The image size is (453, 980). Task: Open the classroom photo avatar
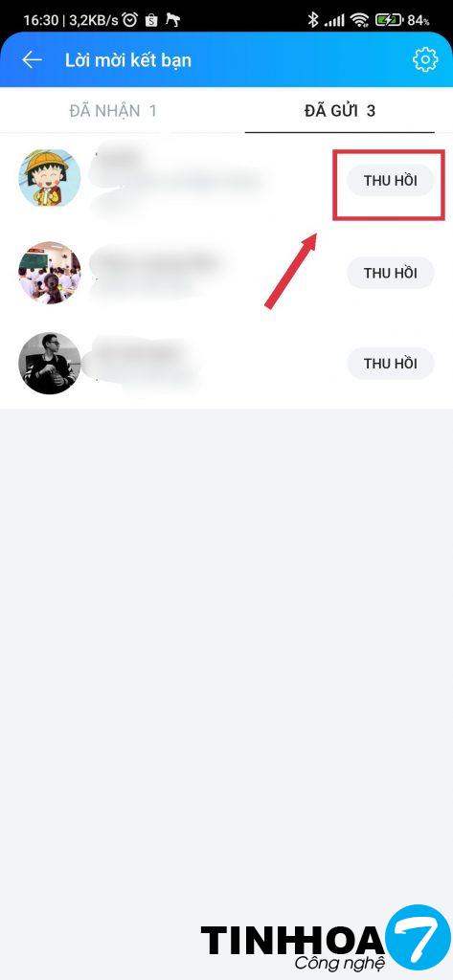[x=50, y=273]
